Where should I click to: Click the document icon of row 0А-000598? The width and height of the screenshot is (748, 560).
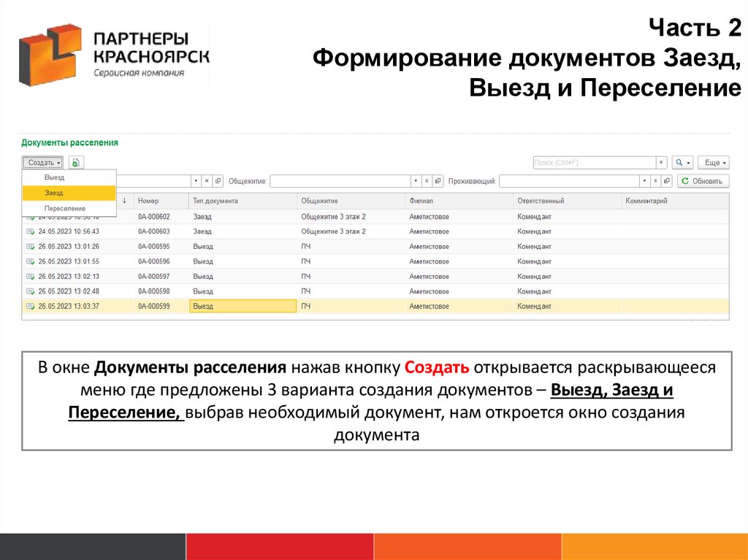[31, 291]
